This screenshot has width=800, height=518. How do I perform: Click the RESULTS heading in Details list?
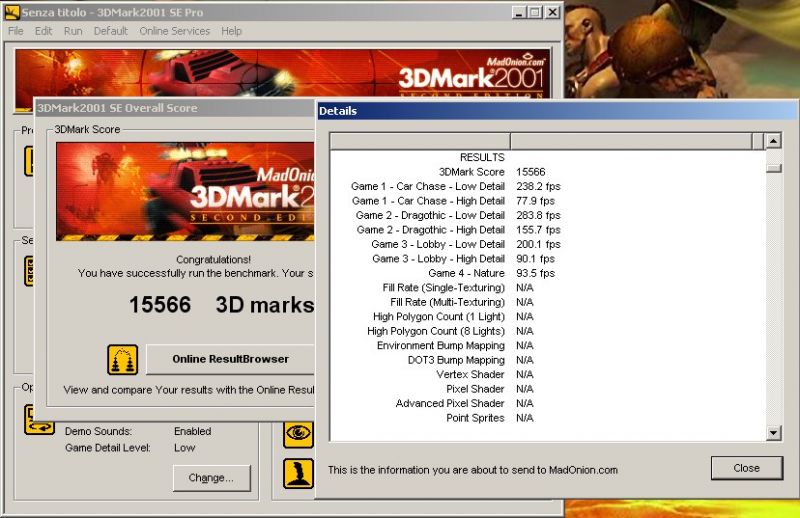(482, 157)
